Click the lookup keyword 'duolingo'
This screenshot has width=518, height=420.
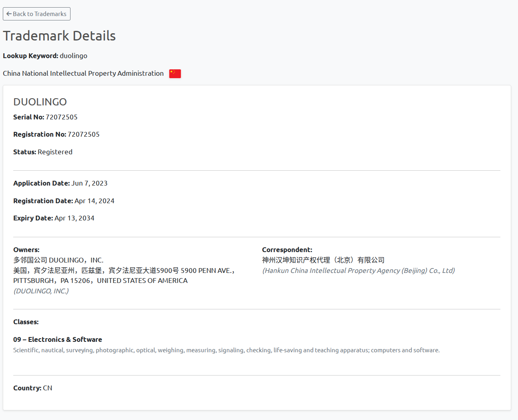73,56
